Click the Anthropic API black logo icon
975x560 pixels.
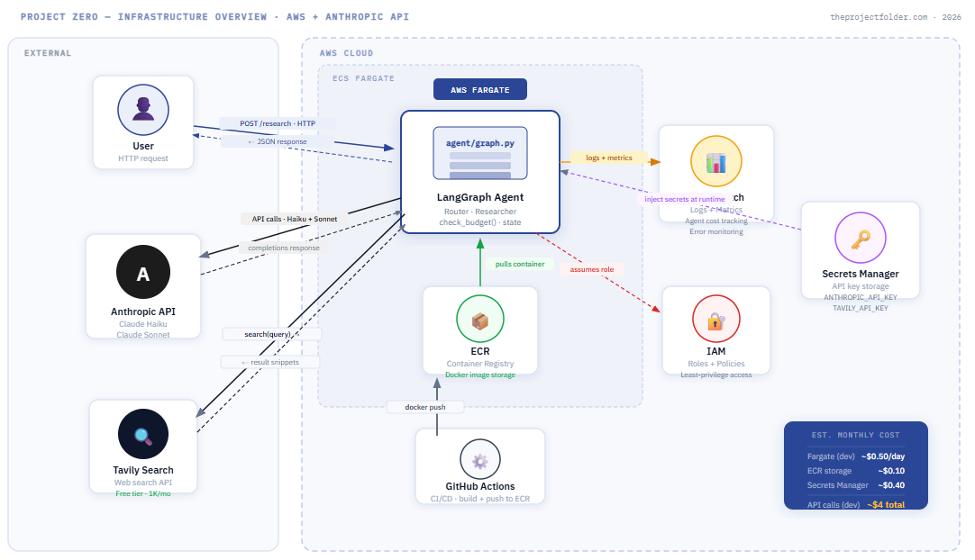(x=143, y=273)
